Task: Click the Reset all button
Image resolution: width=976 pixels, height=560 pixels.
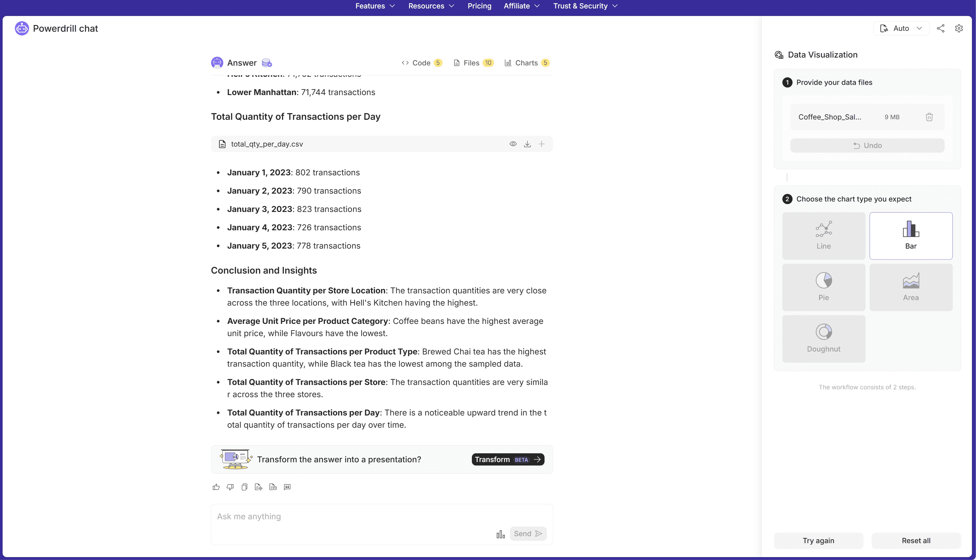Action: point(916,541)
